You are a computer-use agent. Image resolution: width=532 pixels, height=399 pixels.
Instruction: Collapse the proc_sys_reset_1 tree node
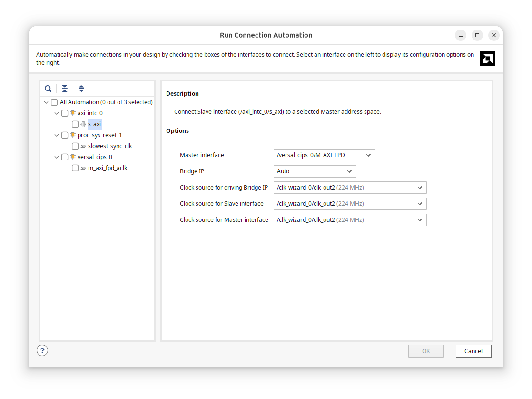[57, 135]
